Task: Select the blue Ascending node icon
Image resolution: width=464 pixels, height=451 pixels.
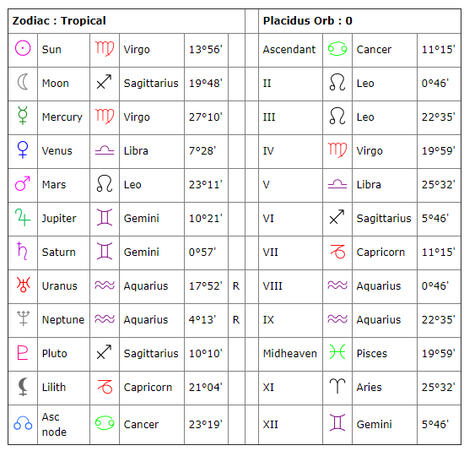Action: coord(23,423)
